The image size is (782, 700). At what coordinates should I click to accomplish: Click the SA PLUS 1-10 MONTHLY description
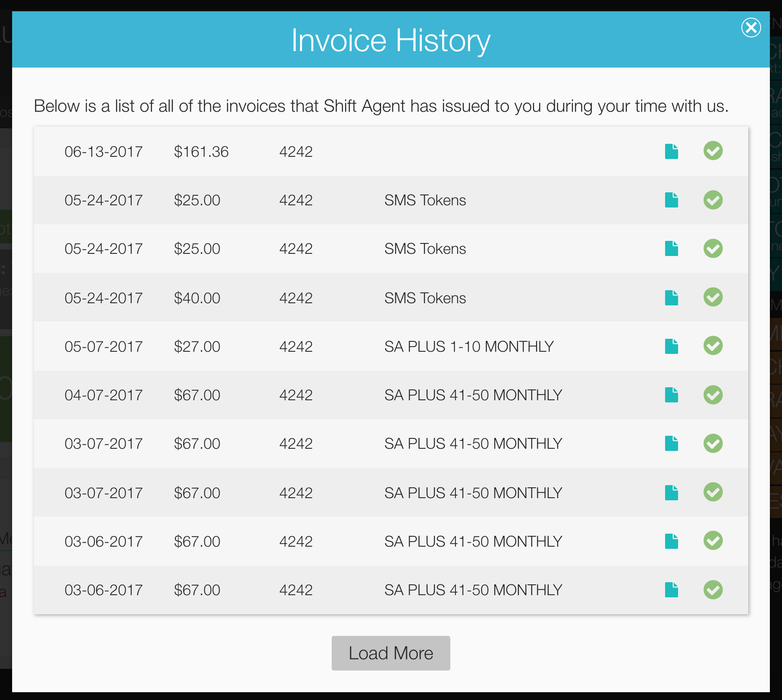tap(469, 347)
